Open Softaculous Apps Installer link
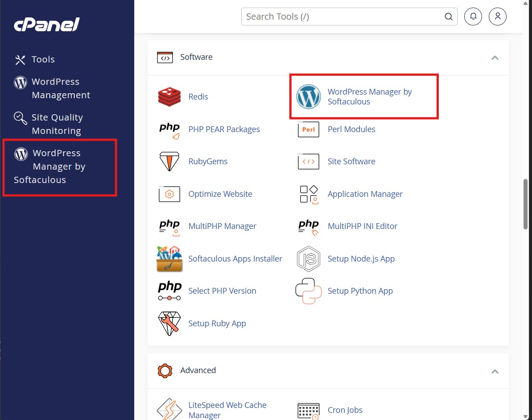This screenshot has height=420, width=532. tap(235, 259)
